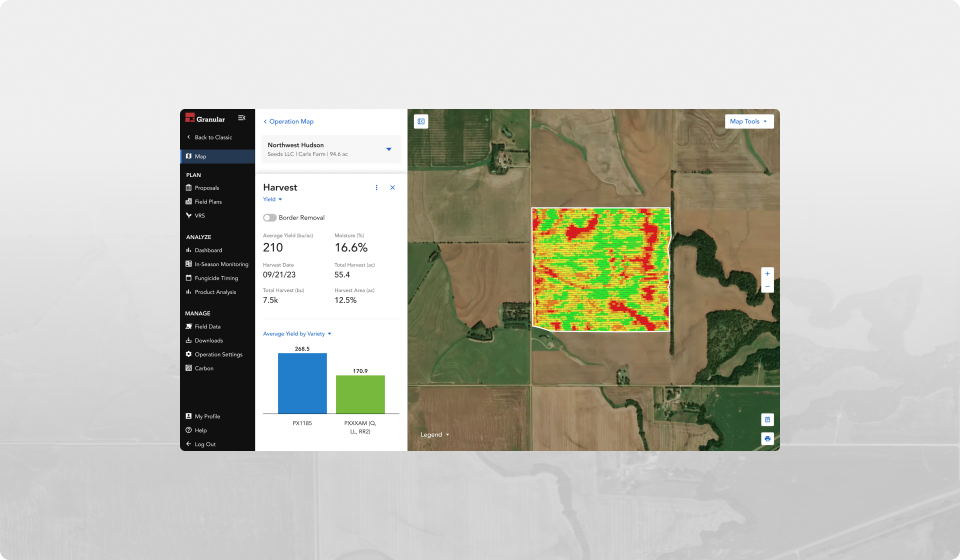Zoom in on the map
Viewport: 960px width, 560px height.
767,274
